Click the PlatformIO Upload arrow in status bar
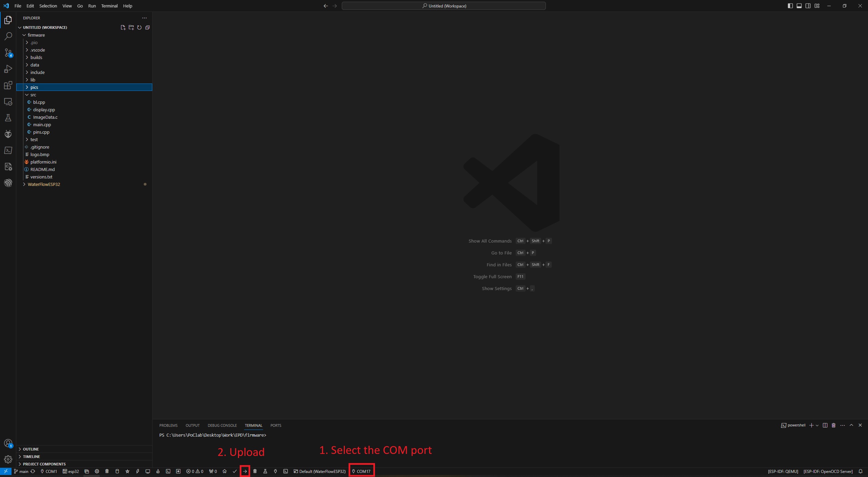Viewport: 868px width, 477px height. 245,471
